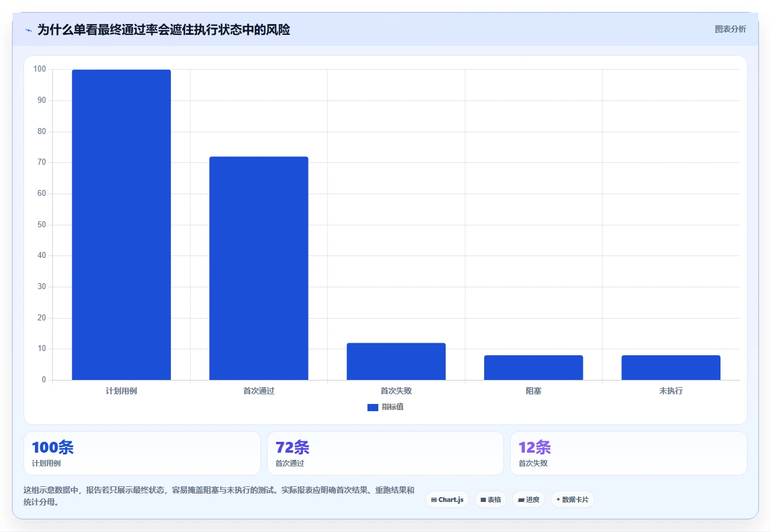
Task: Click the title 为什么单看最终通过率会遮住执行状态中的风险
Action: [x=164, y=29]
